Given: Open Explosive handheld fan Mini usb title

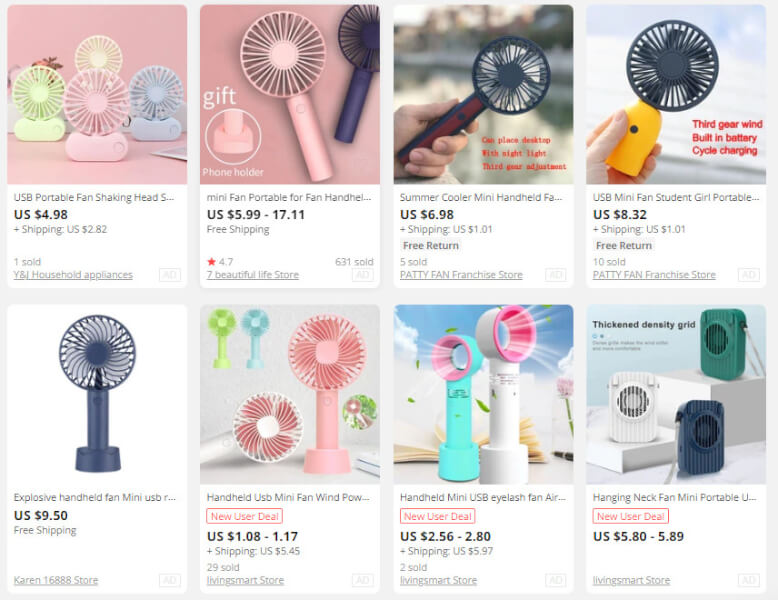Looking at the screenshot, I should (x=95, y=497).
